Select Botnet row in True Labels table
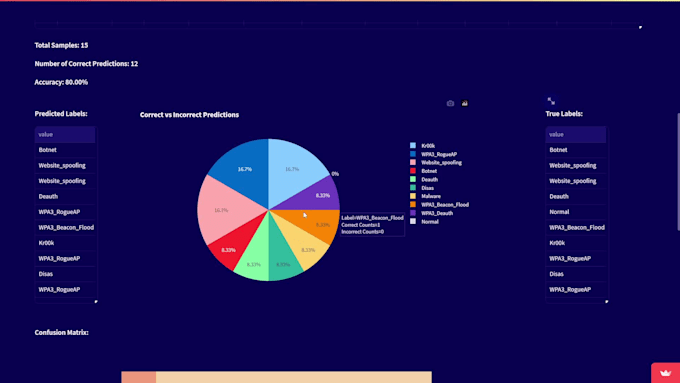Viewport: 680px width, 383px height. 576,150
